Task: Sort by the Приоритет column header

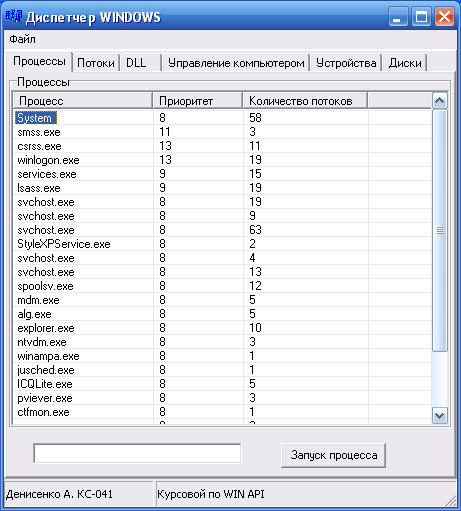Action: tap(198, 101)
